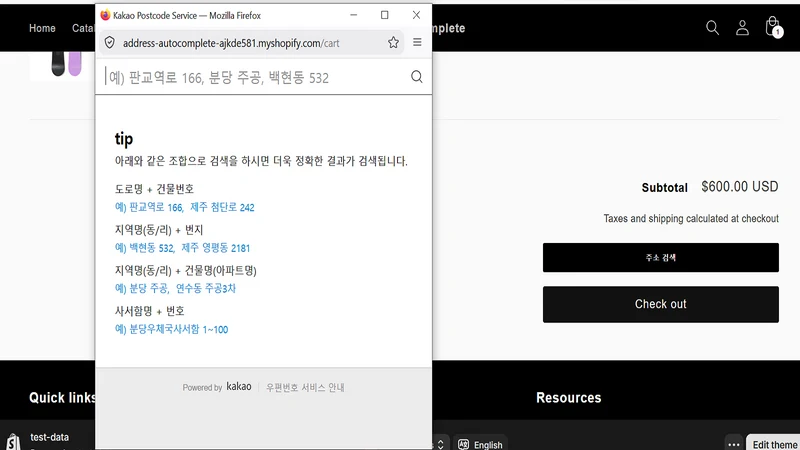Open the English language selector
The width and height of the screenshot is (800, 450).
point(480,444)
